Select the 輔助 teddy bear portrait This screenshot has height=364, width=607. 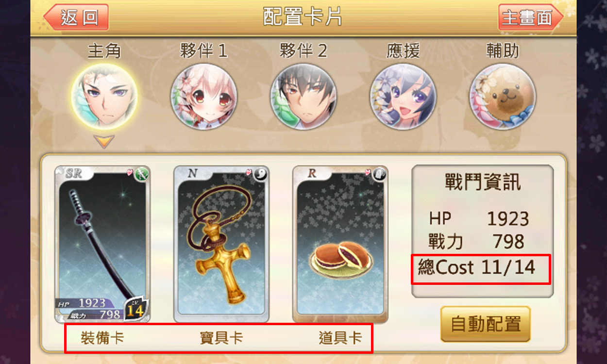[503, 96]
